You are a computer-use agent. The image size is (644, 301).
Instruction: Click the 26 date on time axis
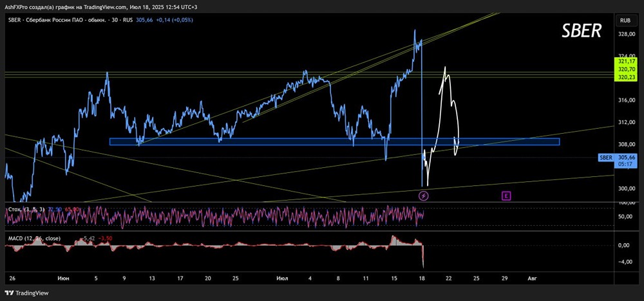click(12, 278)
